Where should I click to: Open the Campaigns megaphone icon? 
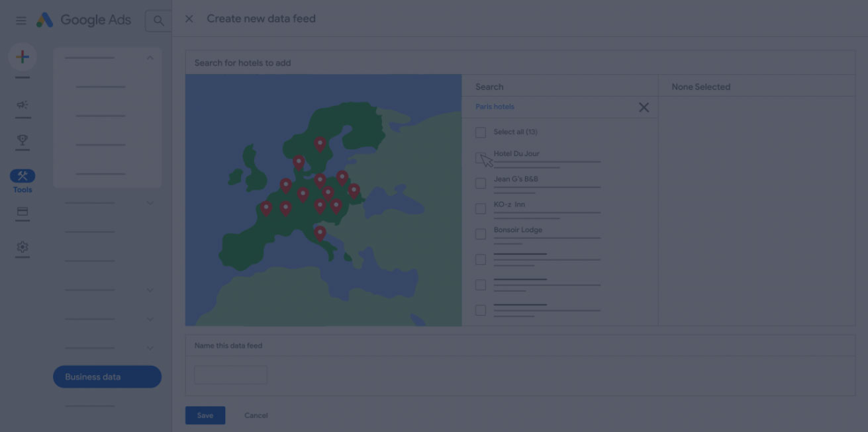coord(23,105)
